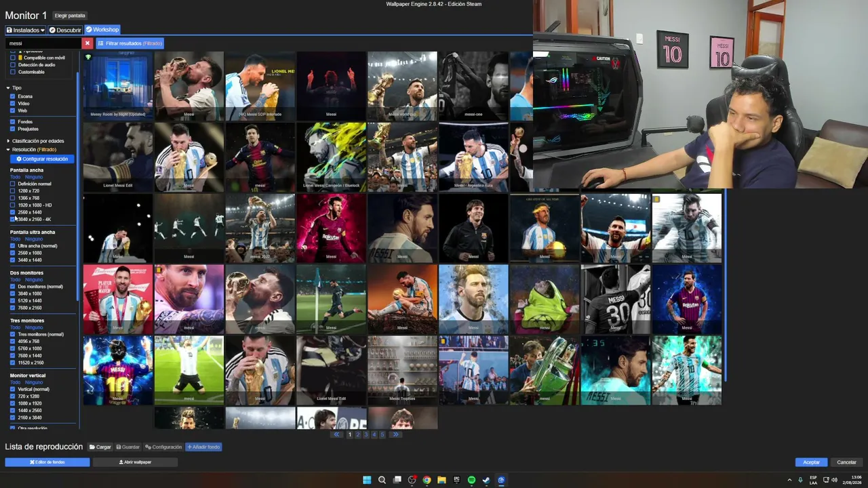Click the messi search field
This screenshot has width=868, height=488.
tap(43, 43)
